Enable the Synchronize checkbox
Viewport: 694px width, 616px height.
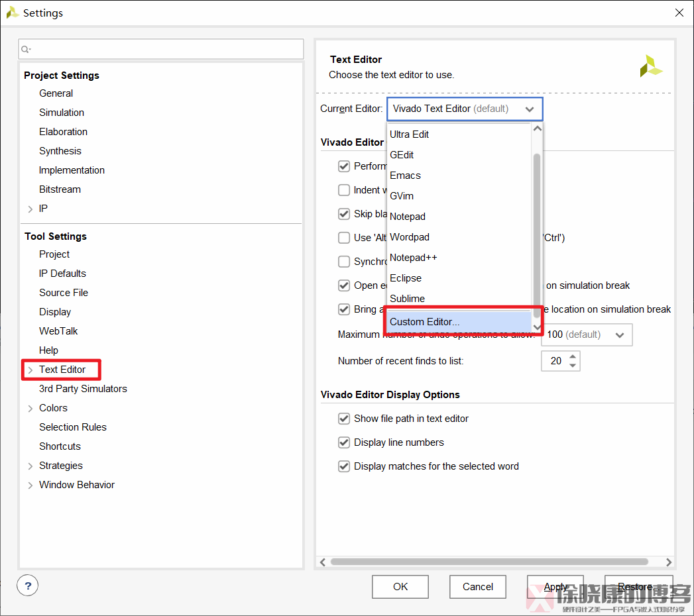(344, 262)
